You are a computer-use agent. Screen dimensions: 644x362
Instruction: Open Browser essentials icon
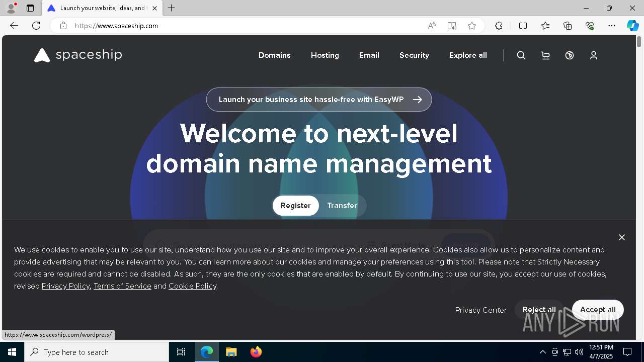tap(590, 26)
